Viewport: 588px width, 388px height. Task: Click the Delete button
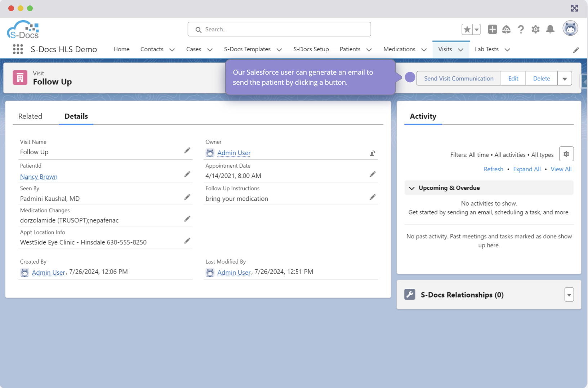click(x=542, y=79)
